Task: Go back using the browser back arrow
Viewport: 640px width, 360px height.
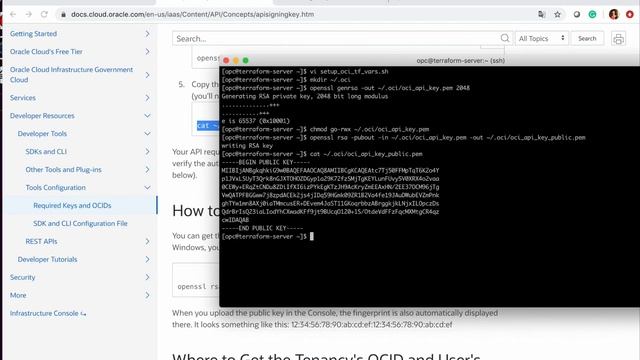Action: click(13, 14)
